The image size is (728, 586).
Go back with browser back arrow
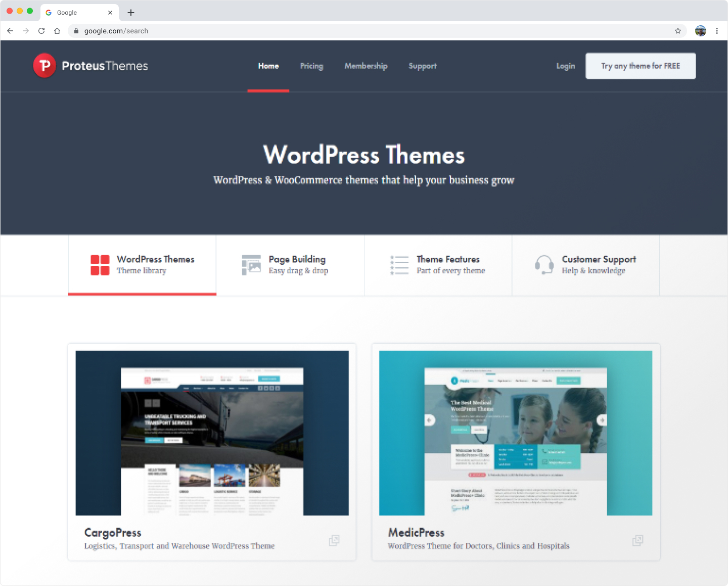point(10,31)
